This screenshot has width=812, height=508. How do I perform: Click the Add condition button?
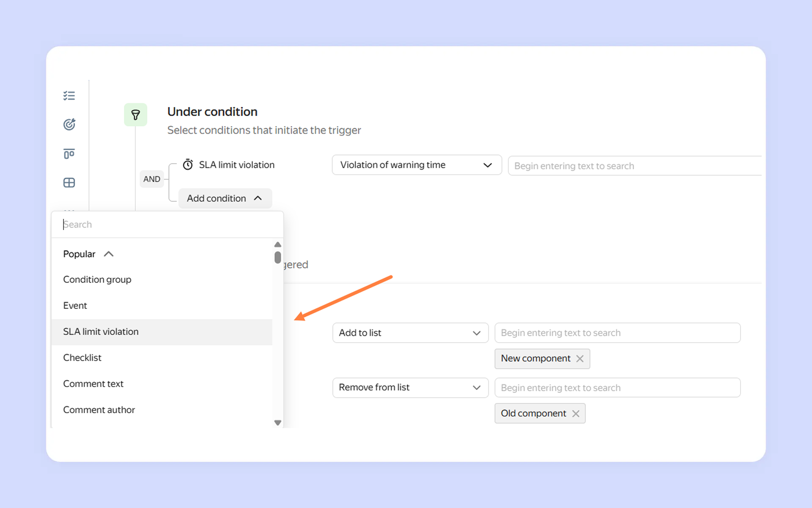(x=225, y=198)
